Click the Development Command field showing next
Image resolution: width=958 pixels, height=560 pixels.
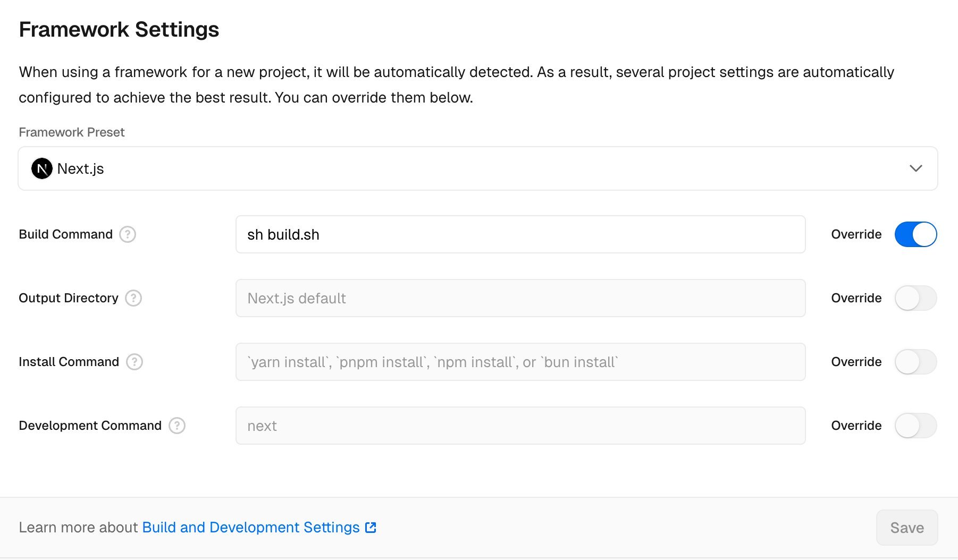[x=520, y=426]
